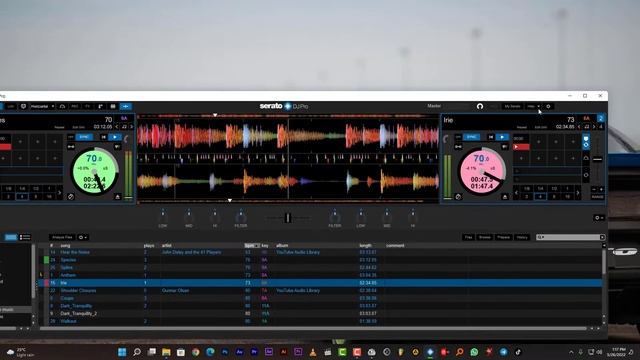This screenshot has height=360, width=640.
Task: Click the Irie deck pitch slider handle
Action: point(597,159)
